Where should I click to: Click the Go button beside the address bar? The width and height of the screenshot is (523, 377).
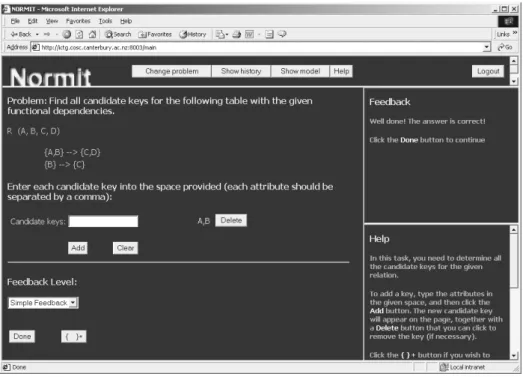coord(505,47)
